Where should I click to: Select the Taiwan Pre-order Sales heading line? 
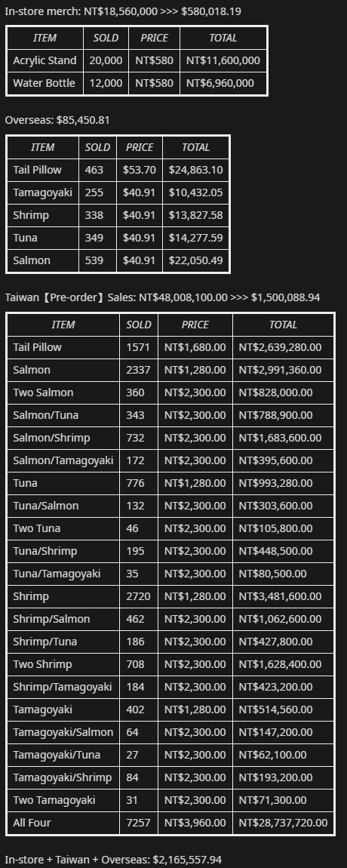click(163, 297)
